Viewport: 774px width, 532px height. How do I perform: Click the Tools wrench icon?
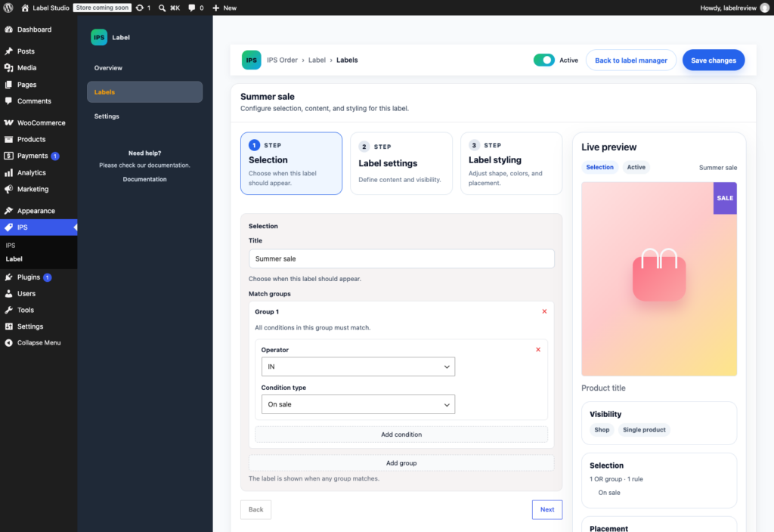coord(8,310)
